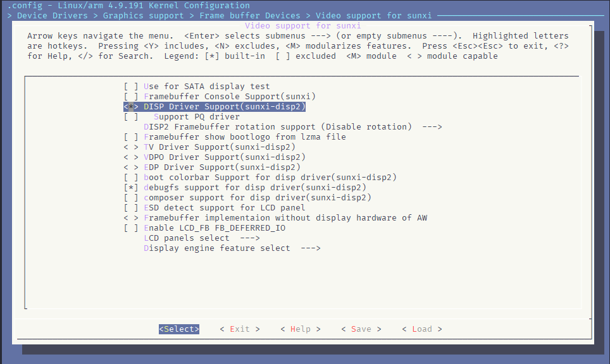Click the Exit button
610x364 pixels.
click(240, 329)
